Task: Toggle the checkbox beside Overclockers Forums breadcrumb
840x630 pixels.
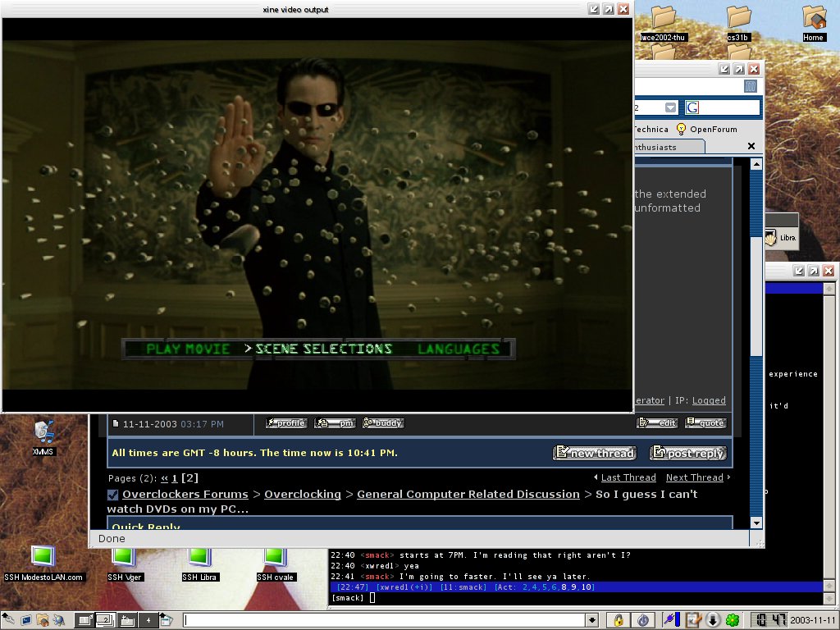Action: (112, 495)
